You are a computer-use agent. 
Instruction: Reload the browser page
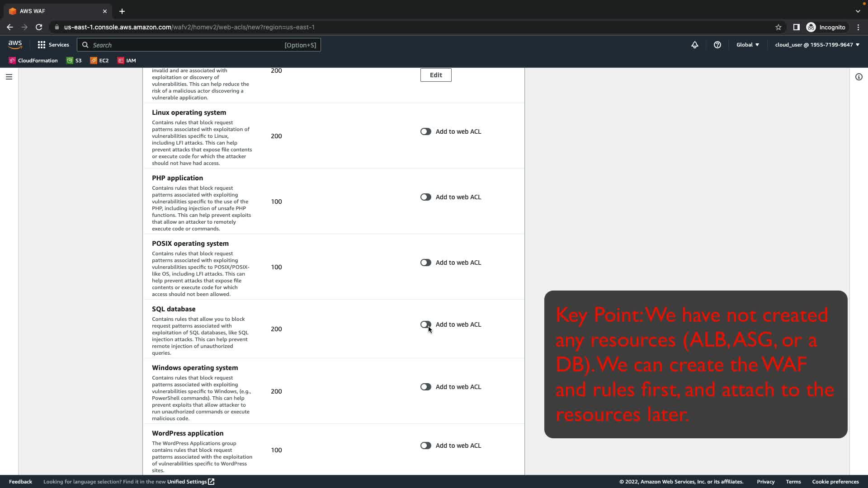(x=39, y=27)
